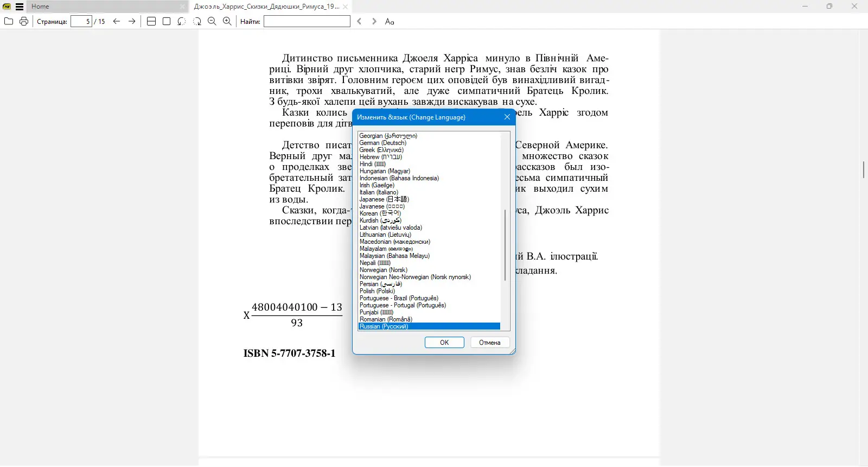Select Italian (Italiano)
The image size is (868, 467).
click(x=429, y=192)
